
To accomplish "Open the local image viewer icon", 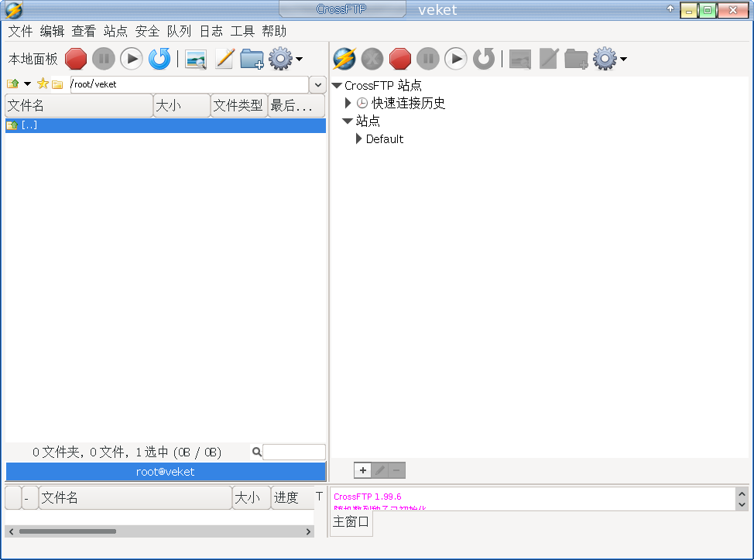I will tap(196, 60).
